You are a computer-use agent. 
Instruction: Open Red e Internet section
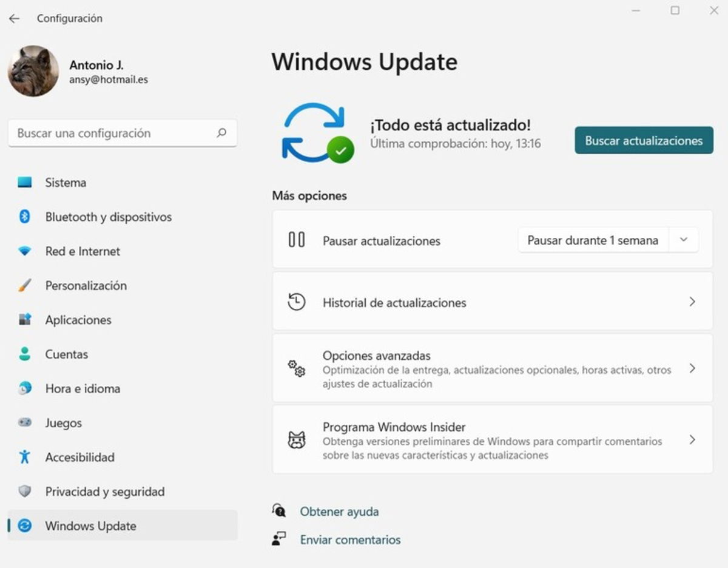(123, 251)
